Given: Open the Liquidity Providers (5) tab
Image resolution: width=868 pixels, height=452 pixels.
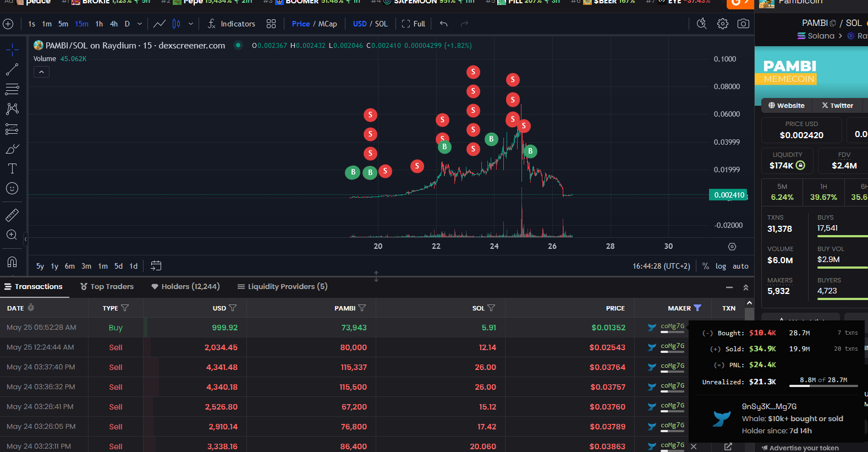Looking at the screenshot, I should pos(282,286).
